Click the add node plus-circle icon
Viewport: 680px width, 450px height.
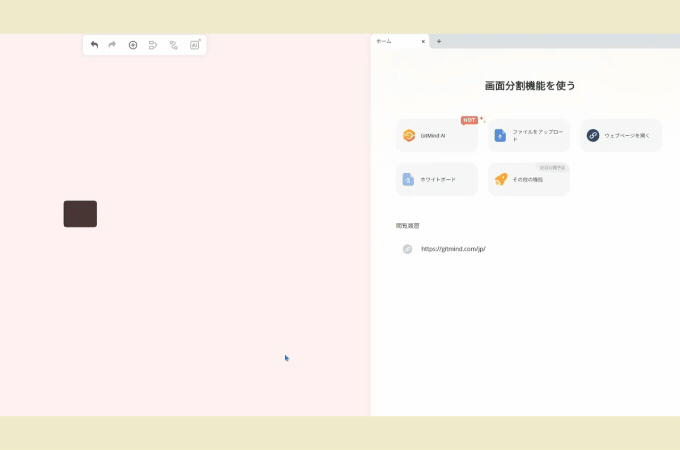tap(133, 45)
